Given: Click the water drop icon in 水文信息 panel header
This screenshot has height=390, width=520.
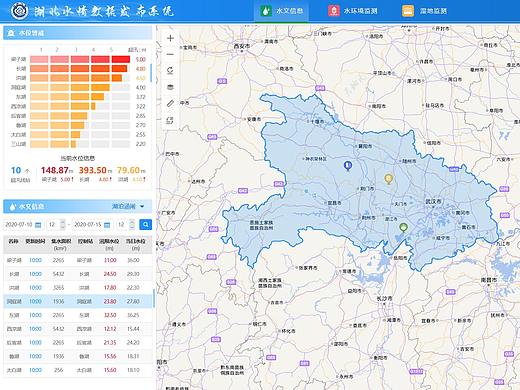Looking at the screenshot, I should point(13,207).
